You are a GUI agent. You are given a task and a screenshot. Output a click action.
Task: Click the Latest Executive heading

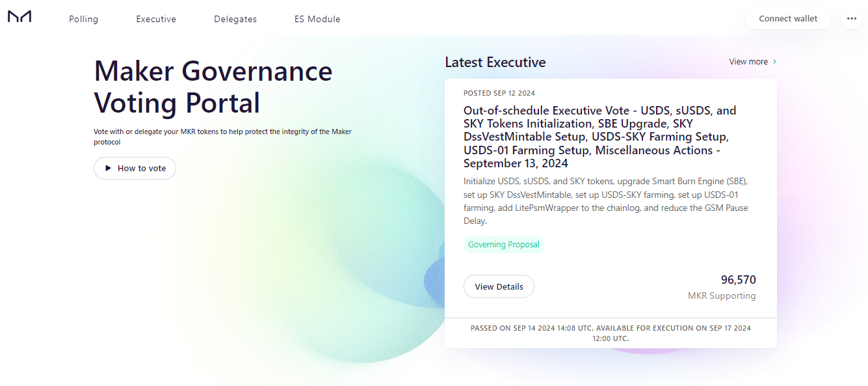495,62
